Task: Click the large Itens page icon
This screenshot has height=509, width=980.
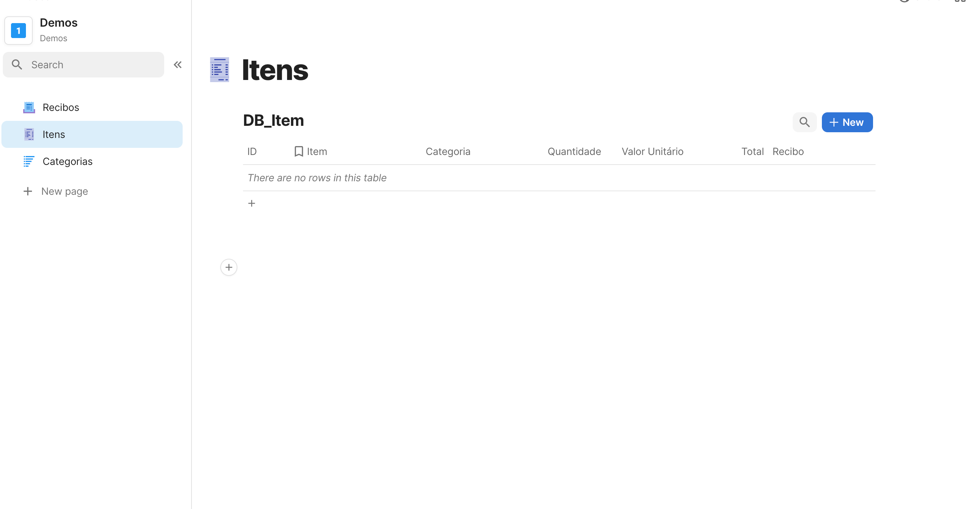Action: pyautogui.click(x=220, y=70)
